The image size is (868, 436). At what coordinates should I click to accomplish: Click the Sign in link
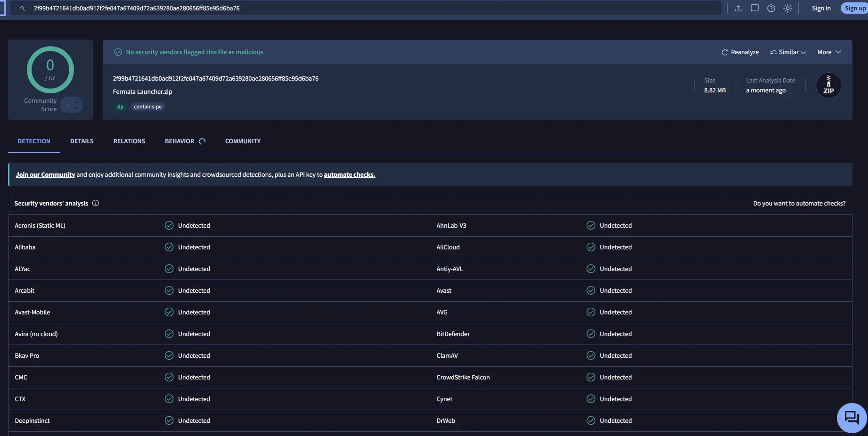coord(821,8)
